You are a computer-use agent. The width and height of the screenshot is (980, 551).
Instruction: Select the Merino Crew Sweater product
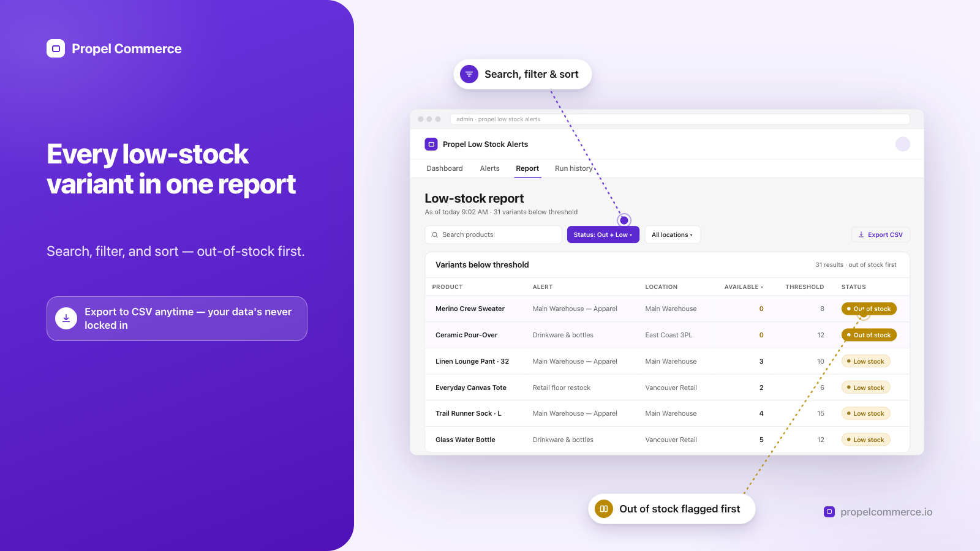point(470,309)
